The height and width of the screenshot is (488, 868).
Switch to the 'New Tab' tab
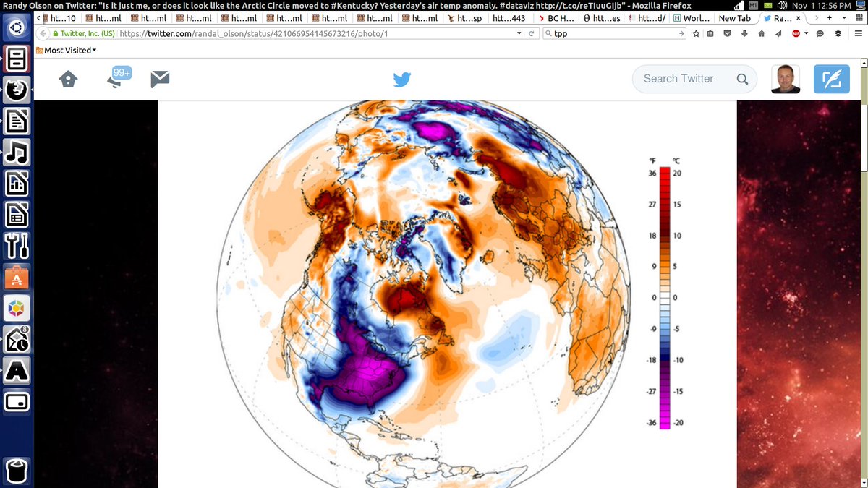(735, 18)
